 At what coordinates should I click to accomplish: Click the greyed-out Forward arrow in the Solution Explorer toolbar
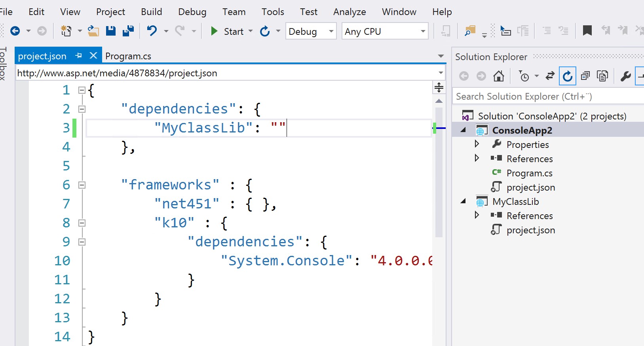click(x=481, y=76)
